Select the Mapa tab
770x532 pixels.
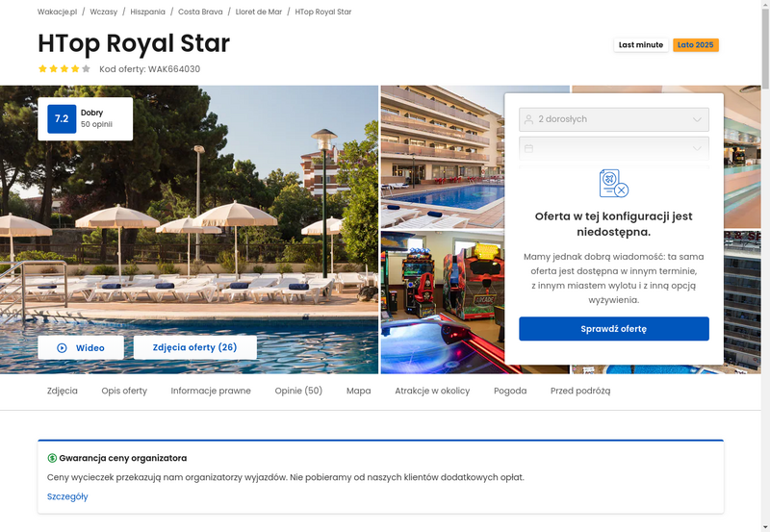(358, 391)
